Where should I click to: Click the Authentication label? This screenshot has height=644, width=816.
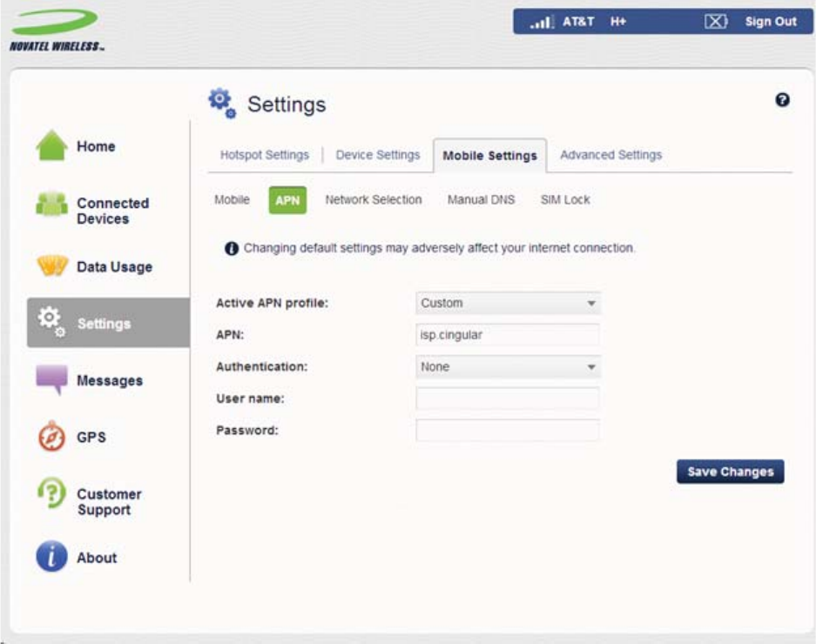(x=262, y=366)
